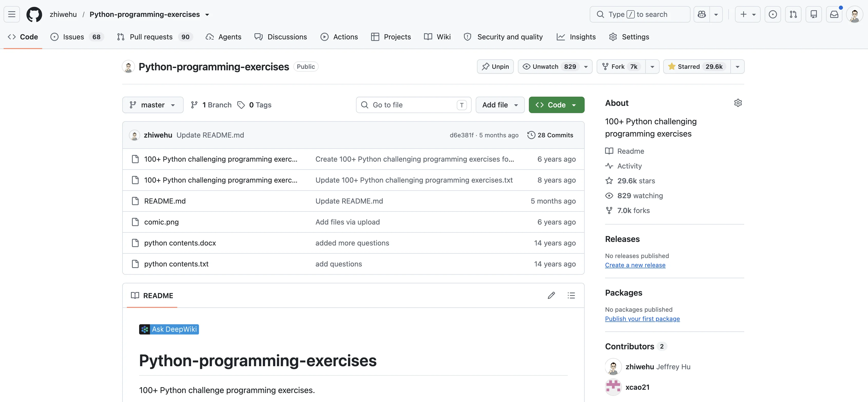This screenshot has height=402, width=868.
Task: Open the Projects tab
Action: pos(391,37)
